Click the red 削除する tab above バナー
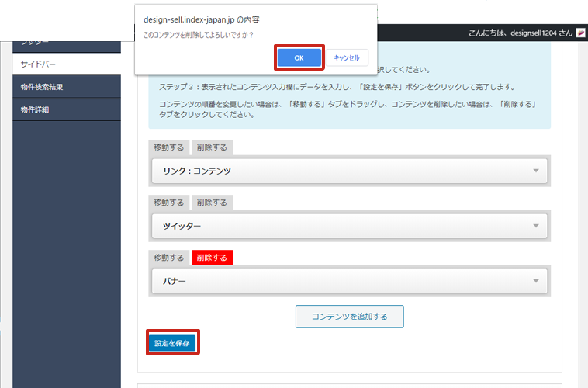This screenshot has width=588, height=388. pos(212,258)
